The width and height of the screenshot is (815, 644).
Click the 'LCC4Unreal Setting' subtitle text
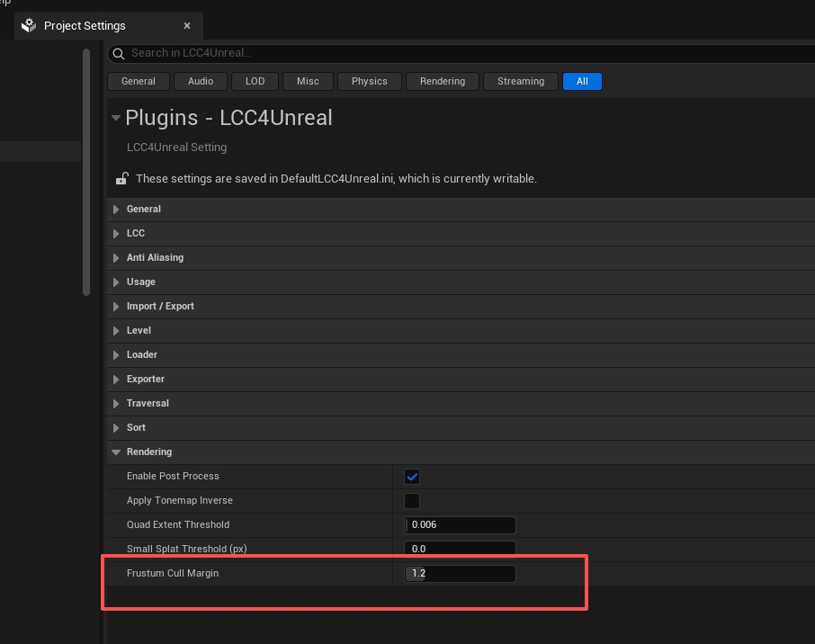pyautogui.click(x=176, y=148)
